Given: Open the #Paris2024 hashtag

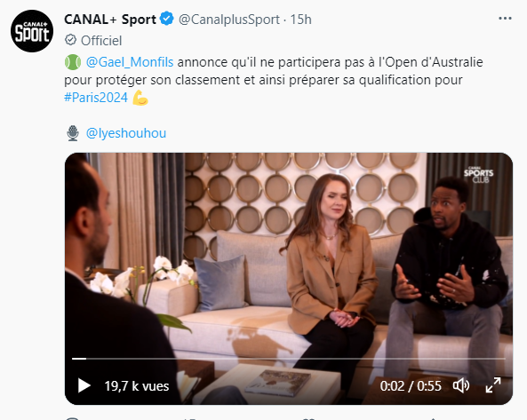Looking at the screenshot, I should 96,98.
